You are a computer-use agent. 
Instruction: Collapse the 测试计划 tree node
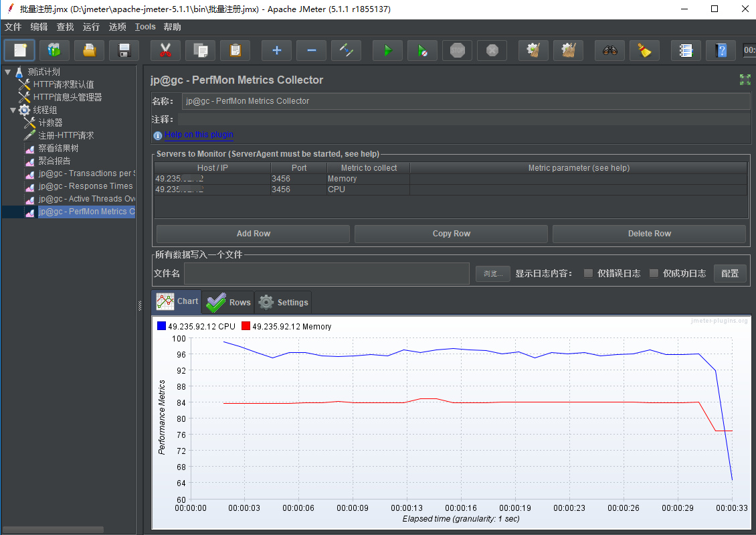point(7,71)
